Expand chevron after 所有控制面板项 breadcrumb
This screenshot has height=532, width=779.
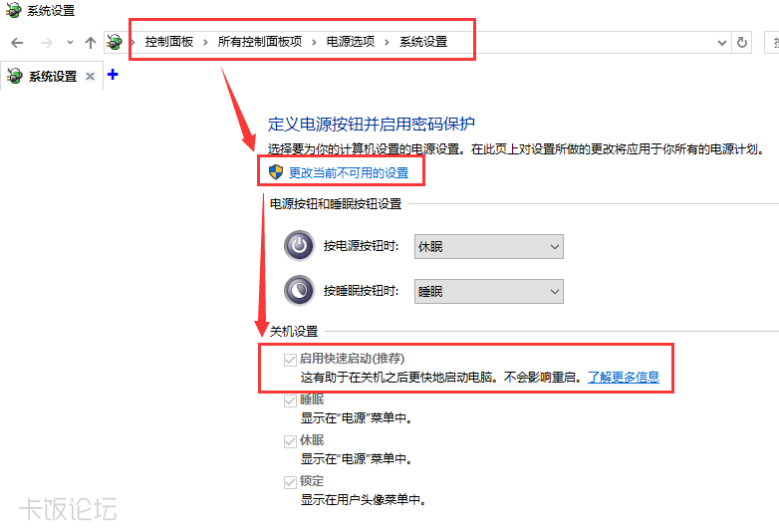[x=314, y=42]
